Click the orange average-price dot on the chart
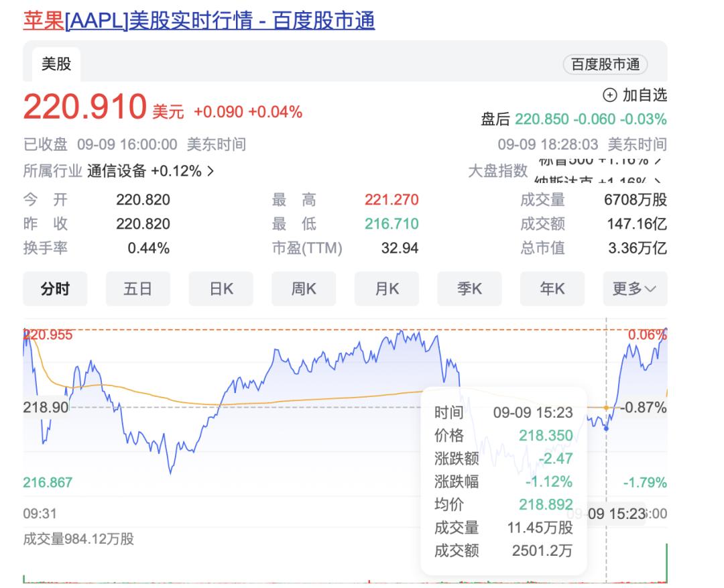This screenshot has width=724, height=588. [606, 408]
